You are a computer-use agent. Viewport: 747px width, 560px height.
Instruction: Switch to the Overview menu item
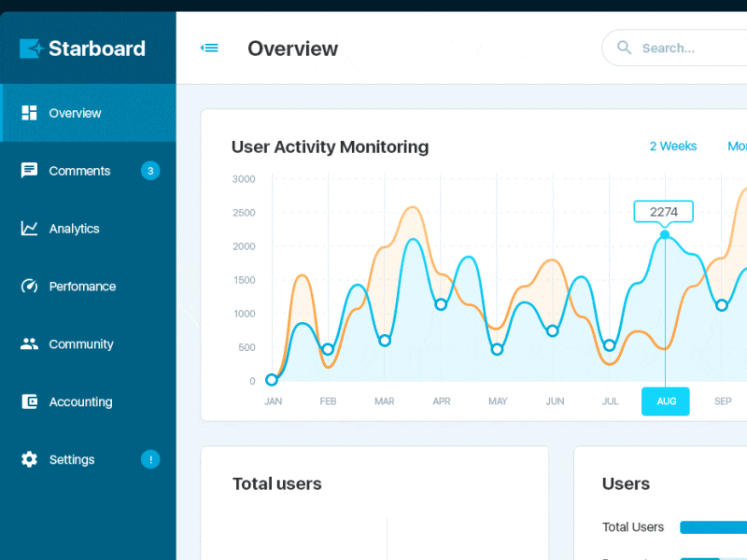pos(75,113)
